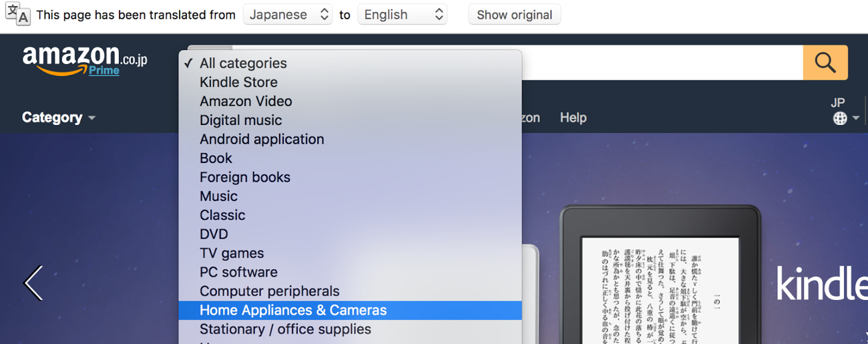Select Kindle Store category
The height and width of the screenshot is (344, 868).
pyautogui.click(x=350, y=82)
